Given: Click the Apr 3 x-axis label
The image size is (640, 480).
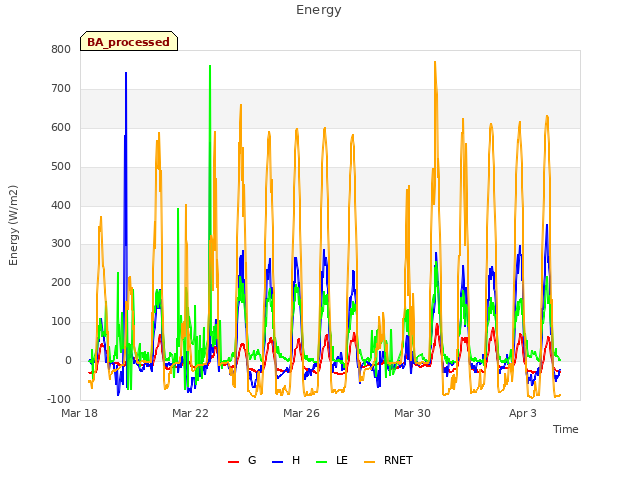Looking at the screenshot, I should (x=523, y=413).
